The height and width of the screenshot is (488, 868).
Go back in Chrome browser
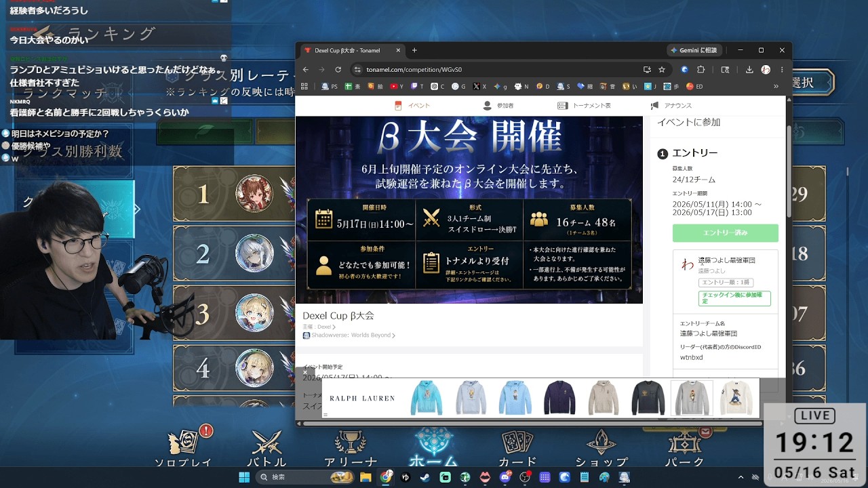[306, 69]
